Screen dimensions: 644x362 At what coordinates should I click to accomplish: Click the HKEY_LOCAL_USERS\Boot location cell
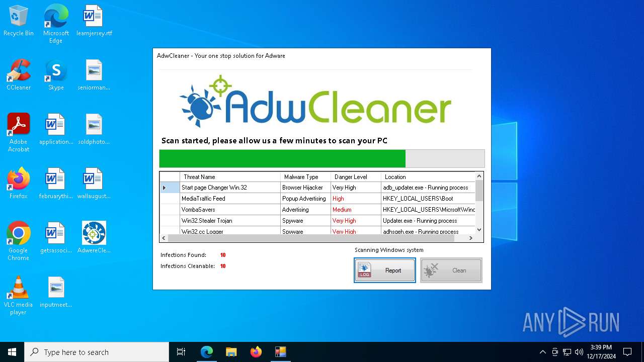[428, 199]
